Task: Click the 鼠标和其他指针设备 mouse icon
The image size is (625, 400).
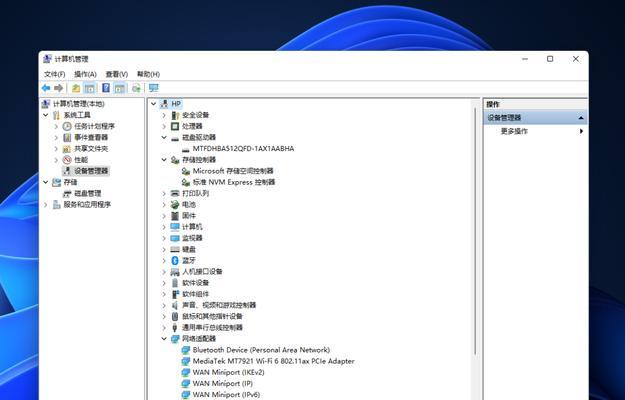Action: pos(175,316)
